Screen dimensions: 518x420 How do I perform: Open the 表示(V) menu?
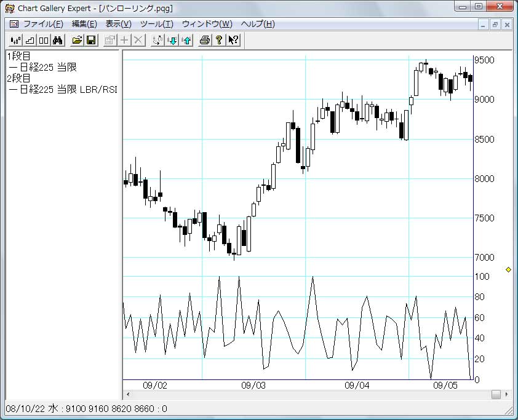tap(118, 24)
